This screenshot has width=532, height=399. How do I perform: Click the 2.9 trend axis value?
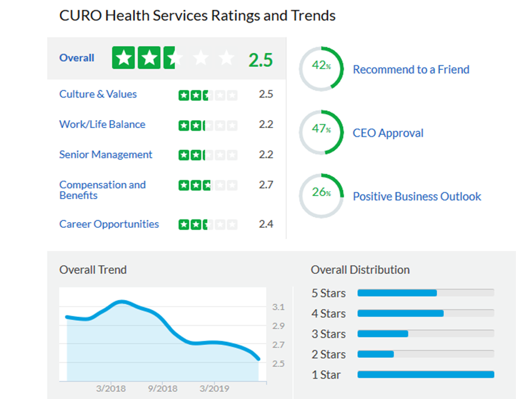[278, 326]
